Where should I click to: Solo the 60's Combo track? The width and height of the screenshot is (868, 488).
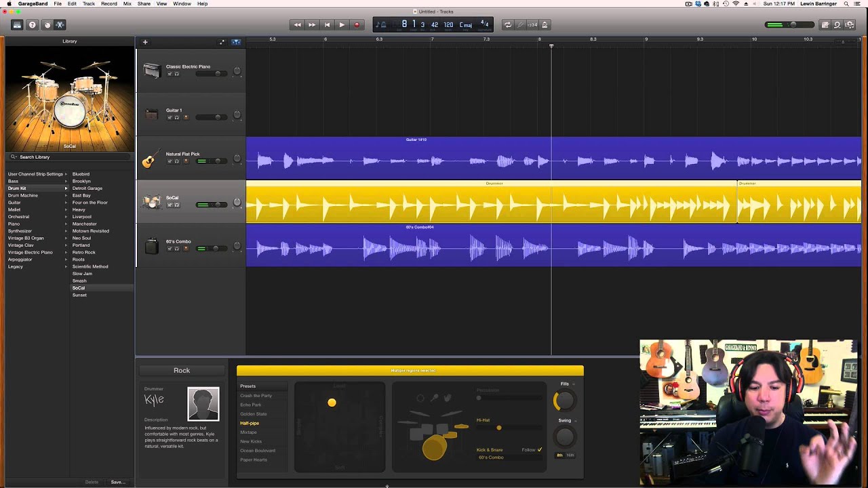177,248
